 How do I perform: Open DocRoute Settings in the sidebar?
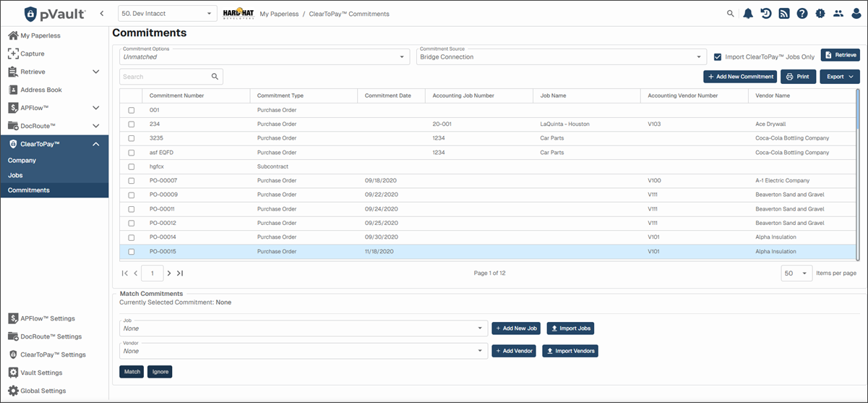coord(45,336)
